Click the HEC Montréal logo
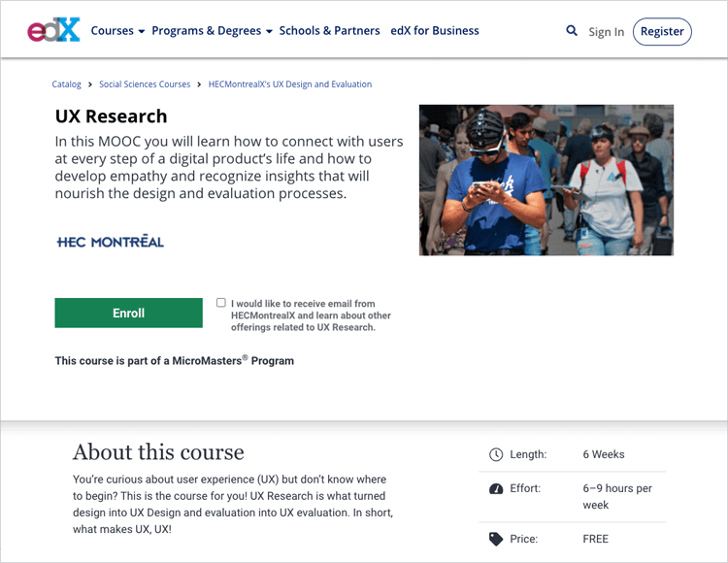This screenshot has height=563, width=728. click(x=110, y=242)
